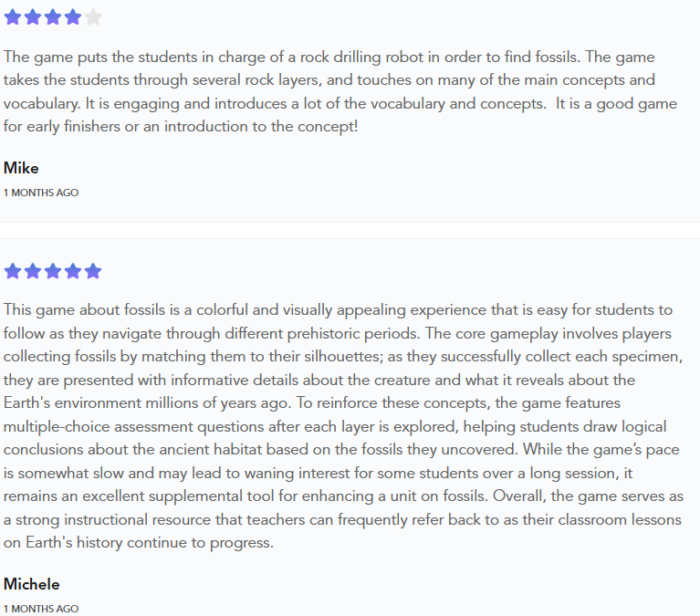Click third star of Michele's review rating
The width and height of the screenshot is (700, 616).
click(x=53, y=271)
